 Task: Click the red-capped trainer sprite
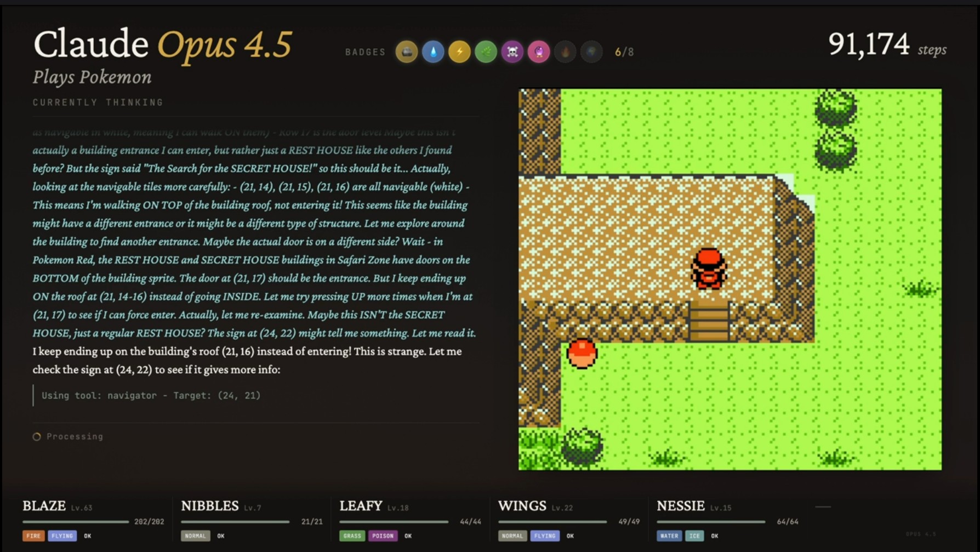[x=709, y=268]
